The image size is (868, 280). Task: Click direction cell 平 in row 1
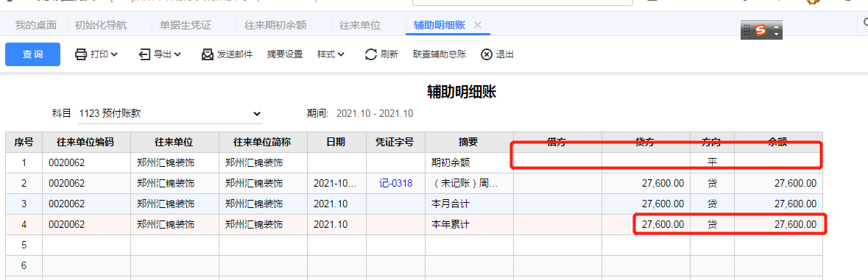click(x=713, y=163)
